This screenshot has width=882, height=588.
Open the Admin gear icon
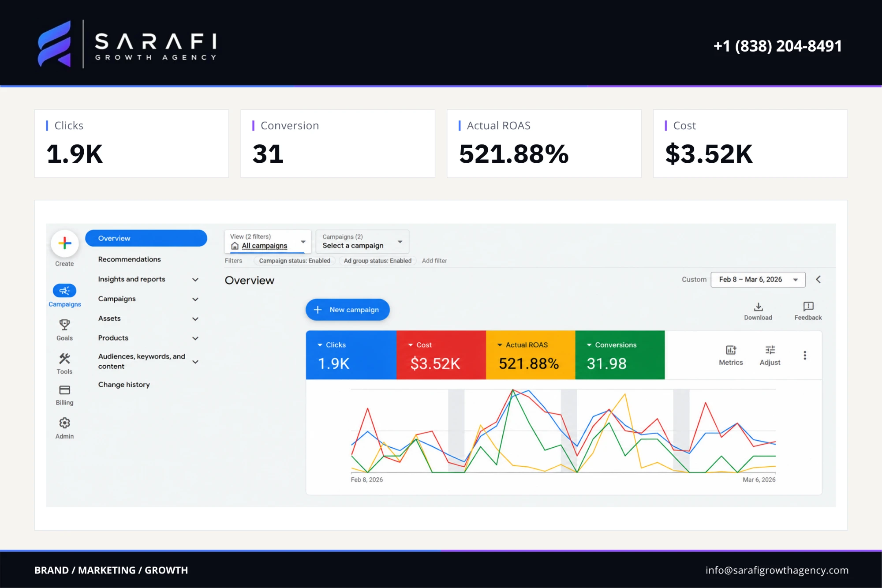pos(65,423)
